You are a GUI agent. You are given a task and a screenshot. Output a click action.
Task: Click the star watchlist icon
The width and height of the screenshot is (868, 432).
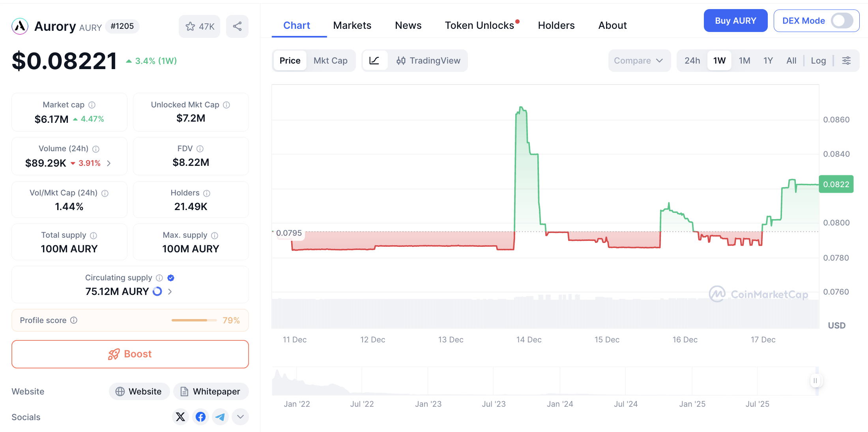pyautogui.click(x=191, y=26)
